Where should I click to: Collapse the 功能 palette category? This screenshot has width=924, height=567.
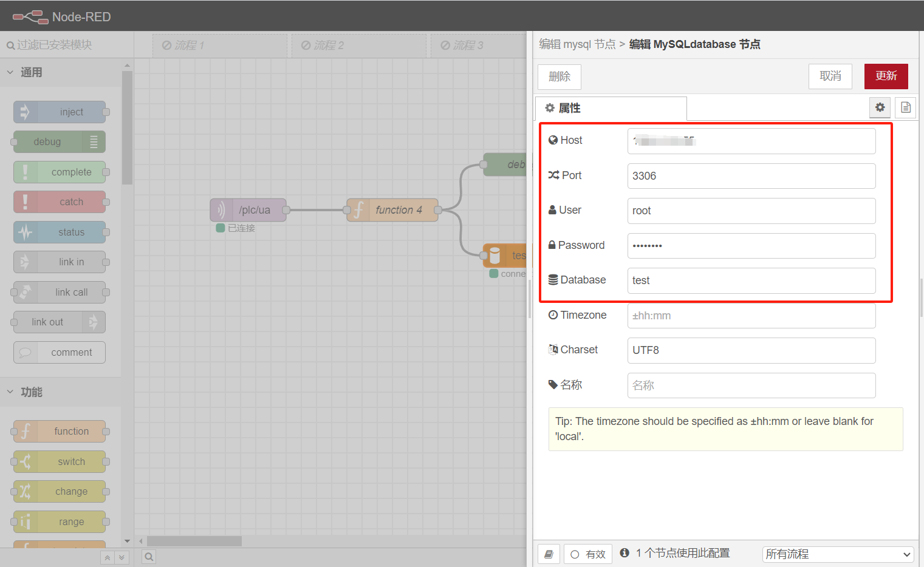coord(61,392)
